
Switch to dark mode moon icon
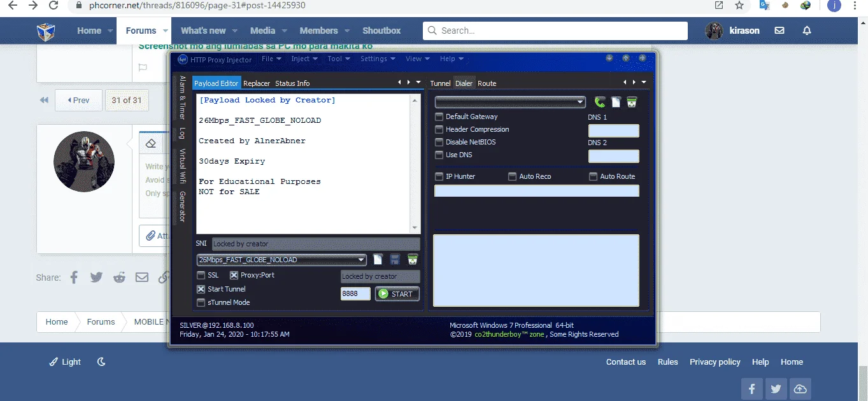pyautogui.click(x=101, y=362)
